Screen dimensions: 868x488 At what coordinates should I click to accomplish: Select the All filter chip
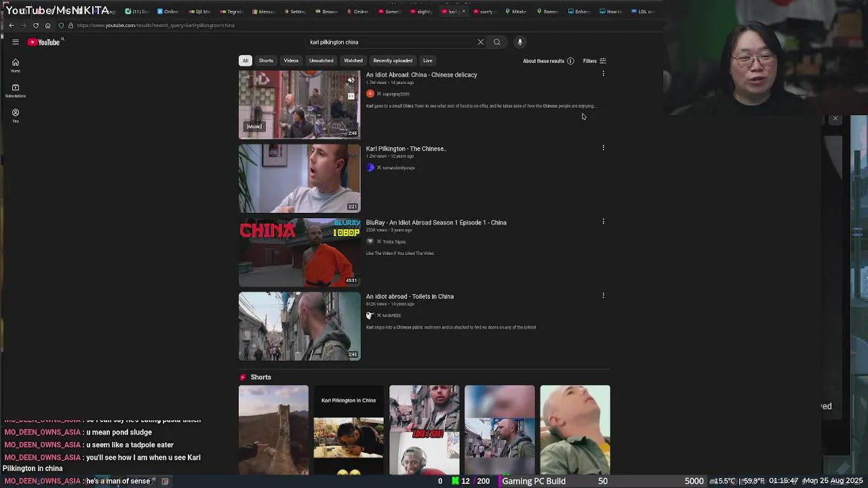click(x=245, y=60)
